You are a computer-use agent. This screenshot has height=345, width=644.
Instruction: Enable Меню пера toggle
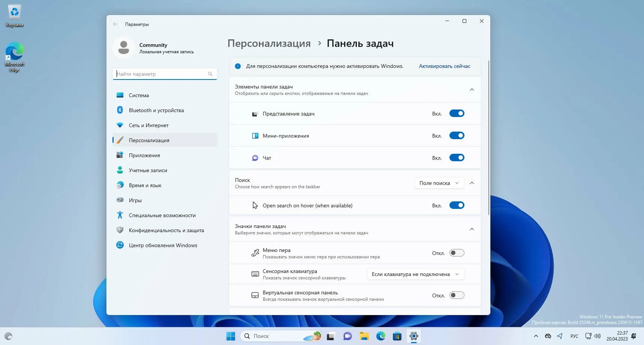[457, 253]
